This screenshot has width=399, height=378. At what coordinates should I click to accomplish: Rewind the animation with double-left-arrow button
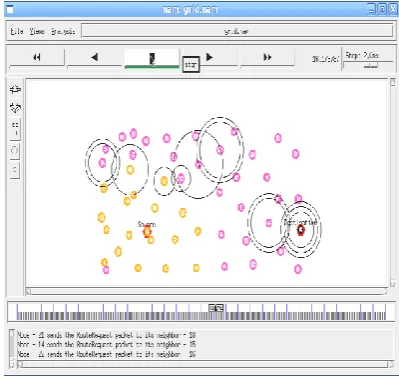(x=37, y=57)
